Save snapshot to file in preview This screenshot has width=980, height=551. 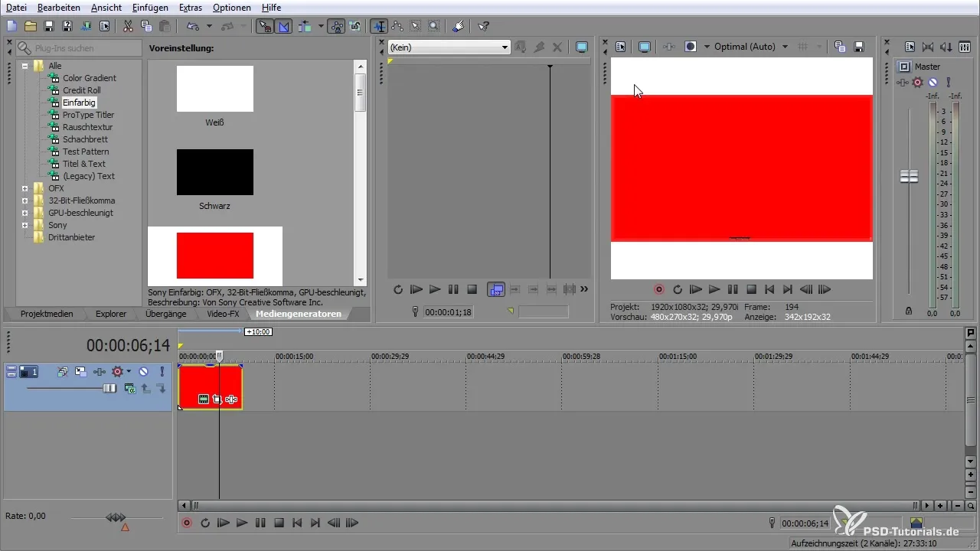pos(858,47)
